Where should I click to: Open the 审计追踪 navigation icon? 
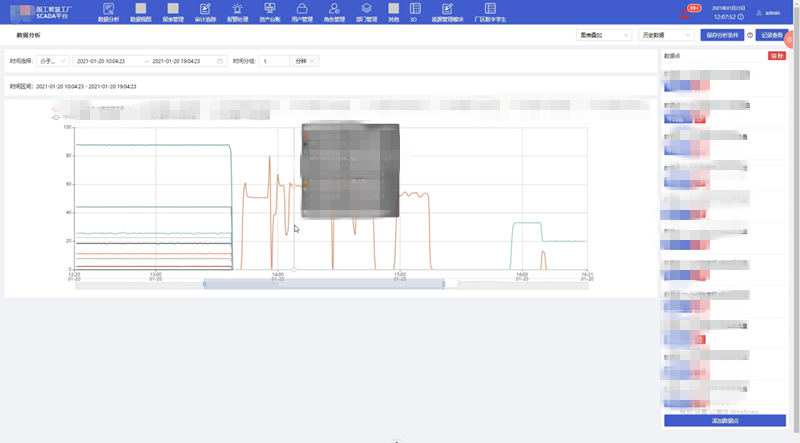(205, 11)
